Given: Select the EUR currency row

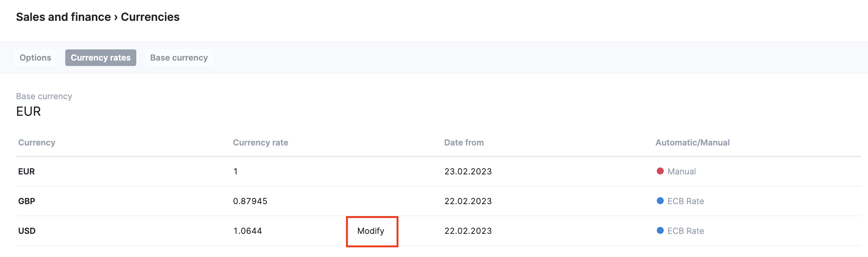Looking at the screenshot, I should pos(26,171).
